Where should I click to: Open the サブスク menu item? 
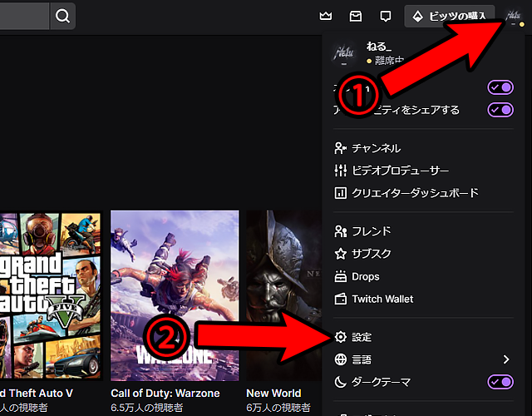[423, 254]
